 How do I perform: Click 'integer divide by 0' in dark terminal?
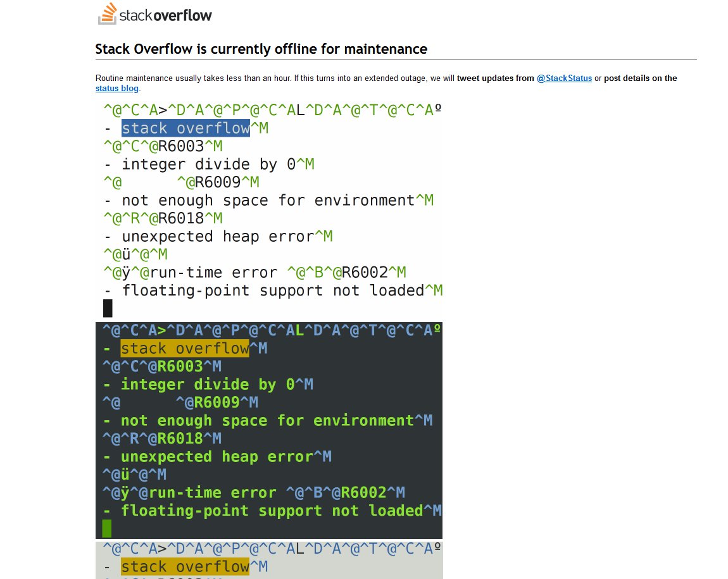pos(208,385)
